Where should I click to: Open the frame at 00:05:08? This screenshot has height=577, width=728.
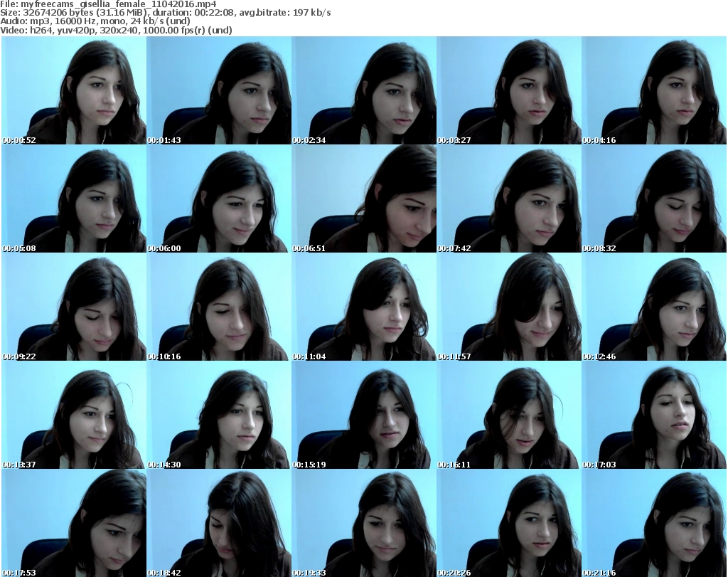74,198
